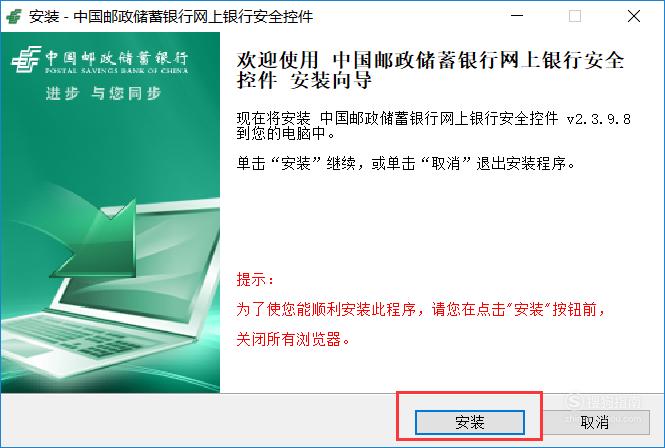Click the grayed-out maximize button
Image resolution: width=665 pixels, height=448 pixels.
coord(575,16)
